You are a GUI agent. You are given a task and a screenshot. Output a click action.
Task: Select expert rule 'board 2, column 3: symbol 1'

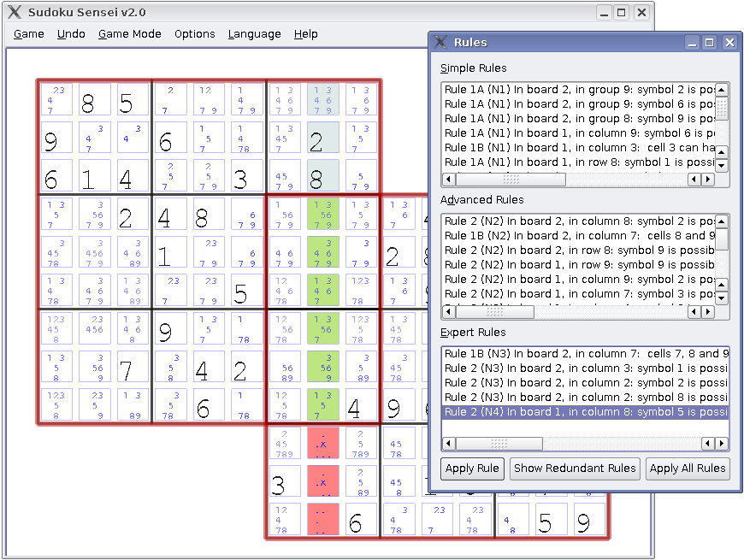point(585,368)
